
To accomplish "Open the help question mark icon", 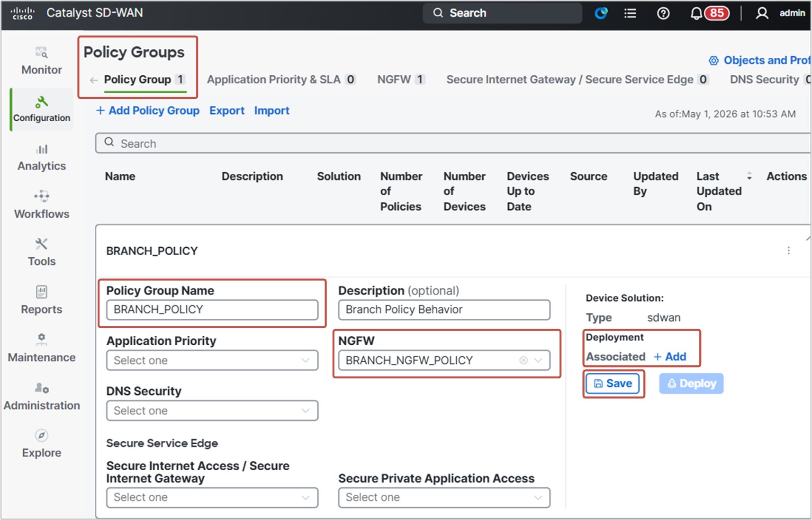I will click(x=663, y=13).
